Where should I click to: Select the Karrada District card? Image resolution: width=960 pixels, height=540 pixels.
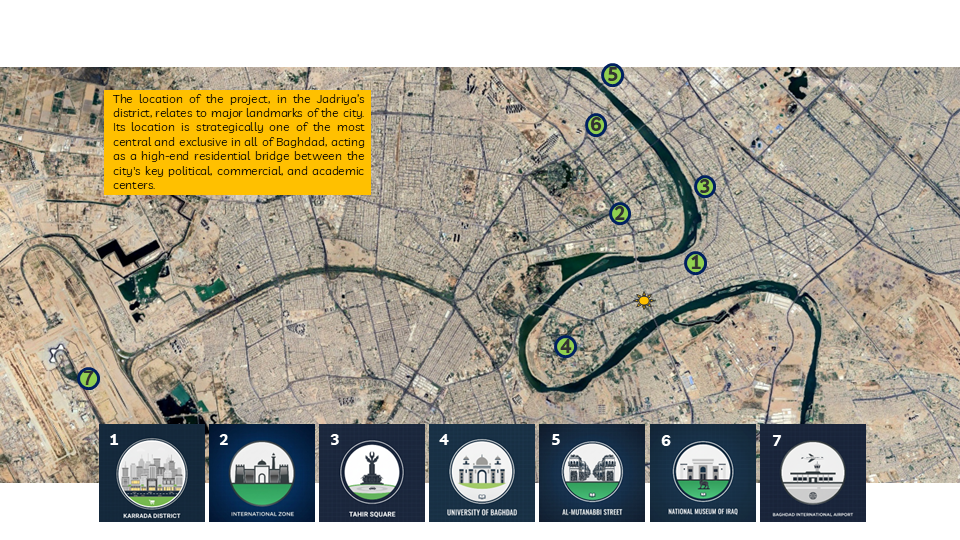point(152,473)
